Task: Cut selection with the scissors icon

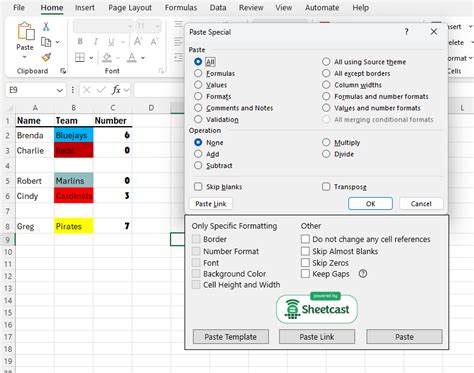Action: click(46, 27)
